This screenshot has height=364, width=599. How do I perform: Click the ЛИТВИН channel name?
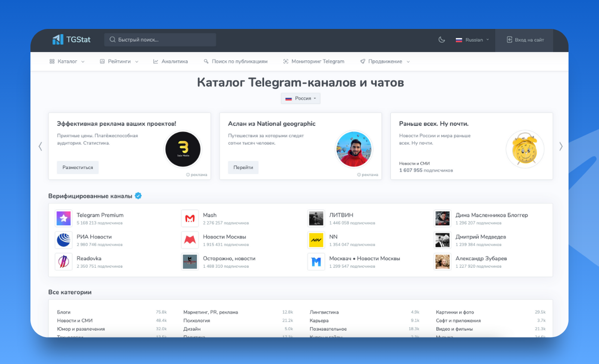click(x=341, y=215)
